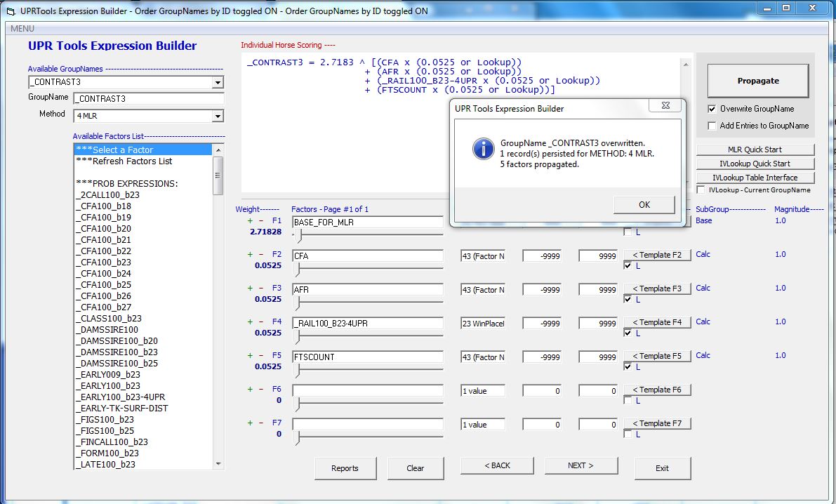Click plus weight icon for F4
Screen dimensions: 836x504
pos(250,321)
